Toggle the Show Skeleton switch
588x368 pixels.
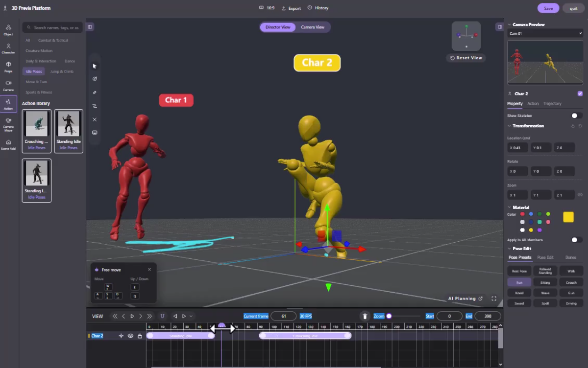(x=577, y=115)
